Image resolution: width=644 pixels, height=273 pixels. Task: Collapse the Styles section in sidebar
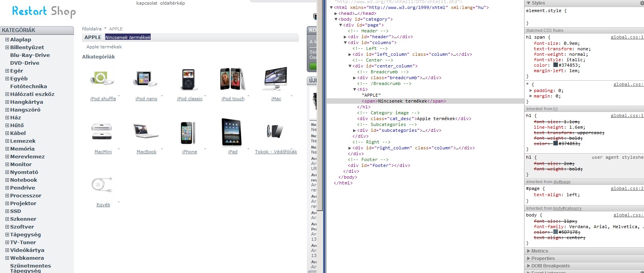pyautogui.click(x=528, y=3)
